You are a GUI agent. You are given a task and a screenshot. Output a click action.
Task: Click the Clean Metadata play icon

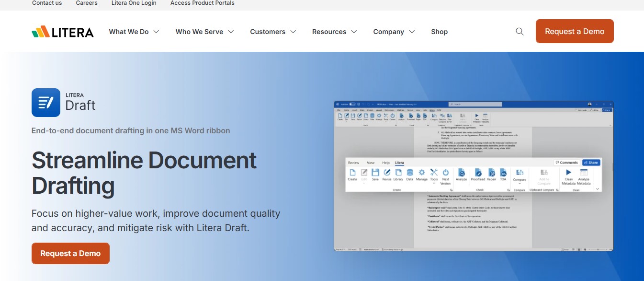[568, 173]
